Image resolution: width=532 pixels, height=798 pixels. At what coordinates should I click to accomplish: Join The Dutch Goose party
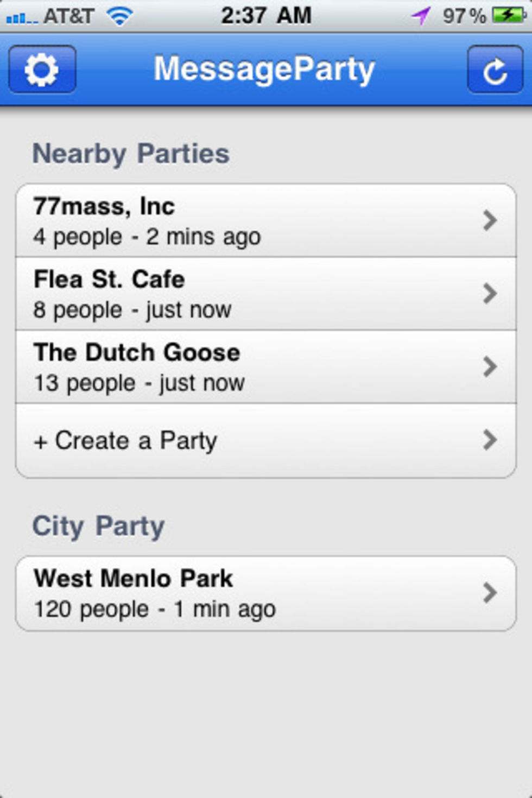[217, 367]
